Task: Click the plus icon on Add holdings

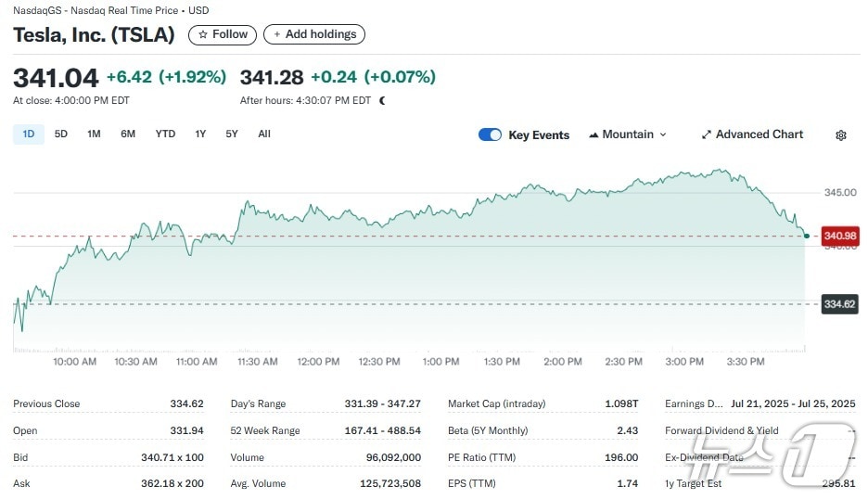Action: pos(276,34)
